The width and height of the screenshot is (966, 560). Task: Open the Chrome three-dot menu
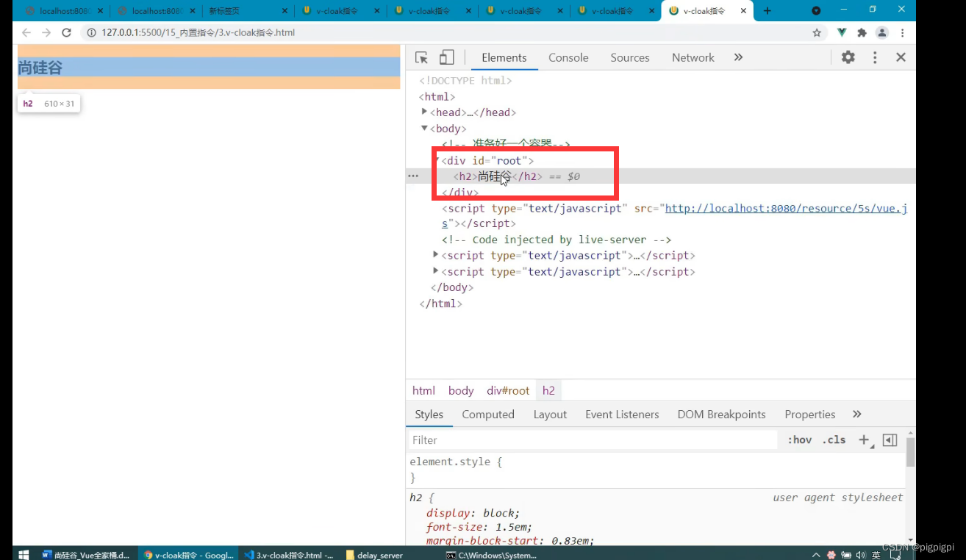click(x=902, y=33)
